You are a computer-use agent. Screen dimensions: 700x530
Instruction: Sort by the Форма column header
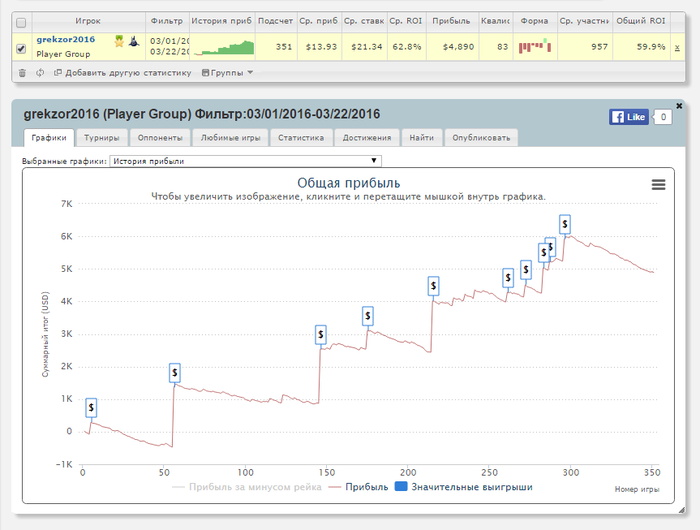534,21
